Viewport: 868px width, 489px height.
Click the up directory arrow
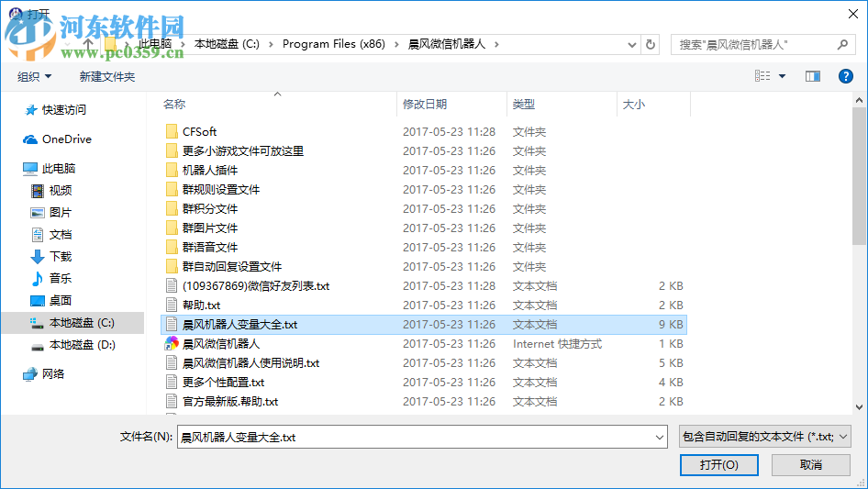(88, 44)
